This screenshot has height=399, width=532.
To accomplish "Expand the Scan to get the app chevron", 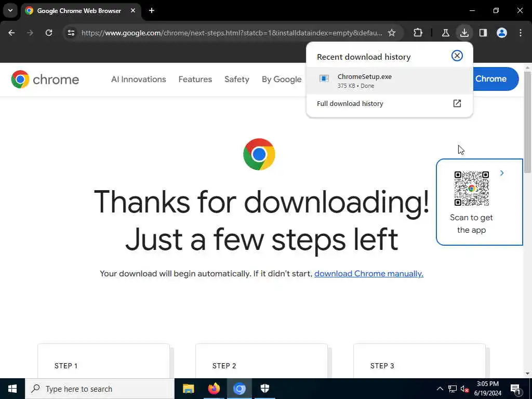I will [502, 173].
